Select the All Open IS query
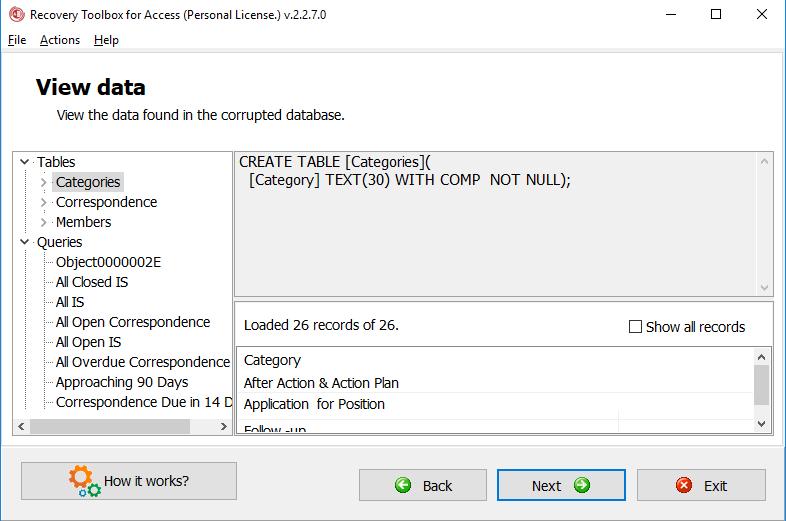This screenshot has height=521, width=786. (88, 342)
